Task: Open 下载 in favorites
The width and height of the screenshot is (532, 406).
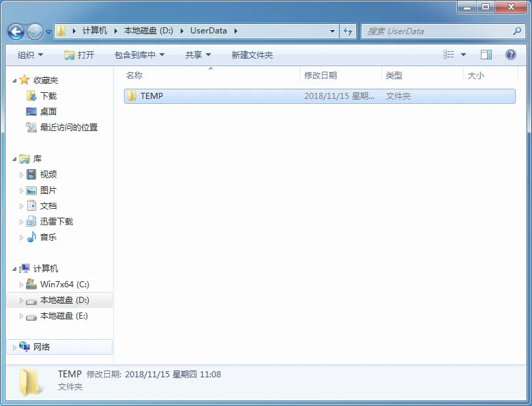Action: click(48, 96)
